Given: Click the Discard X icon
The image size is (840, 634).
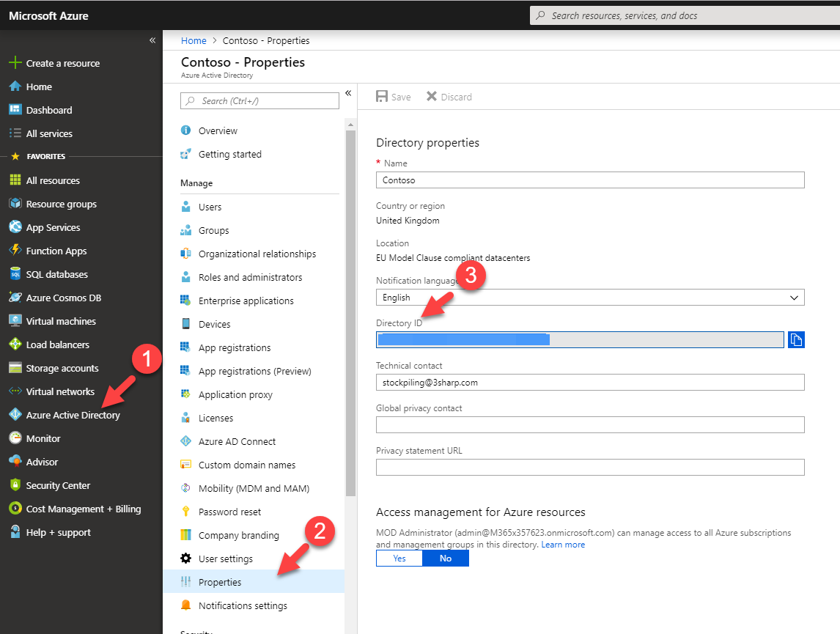Looking at the screenshot, I should click(x=431, y=97).
